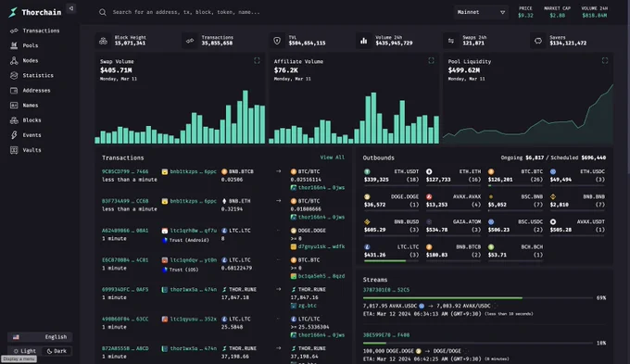Open address thor166n4...0jws in first transaction
The width and height of the screenshot is (630, 364).
tap(321, 188)
